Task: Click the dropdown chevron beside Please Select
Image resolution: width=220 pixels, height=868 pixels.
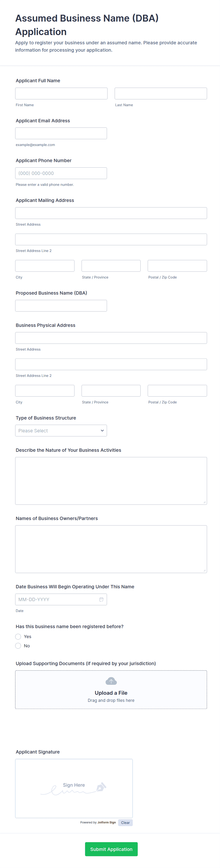Action: 102,431
